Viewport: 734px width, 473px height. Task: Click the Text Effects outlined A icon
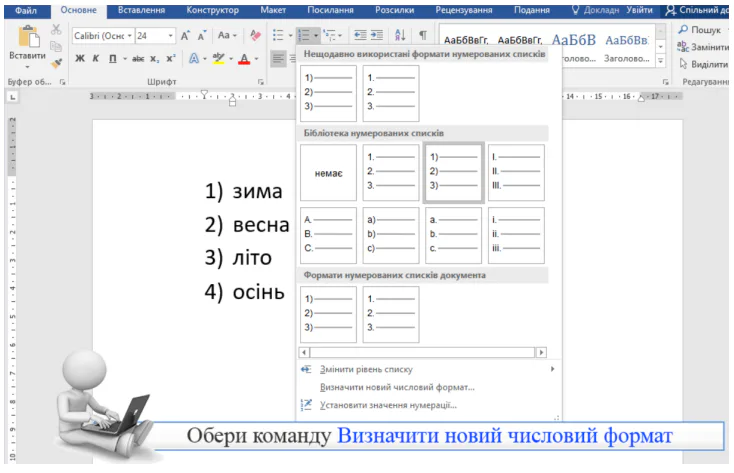coord(193,59)
